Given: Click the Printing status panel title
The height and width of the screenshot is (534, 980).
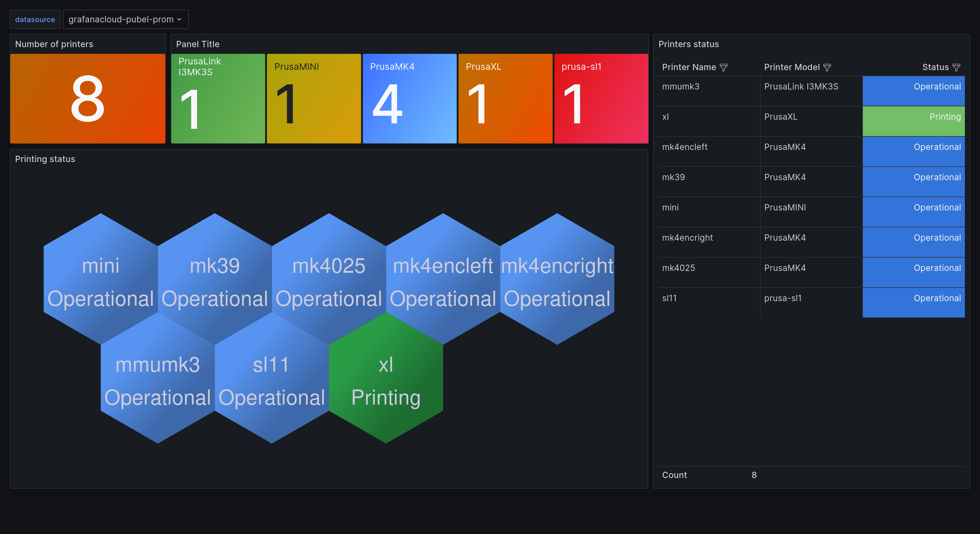Looking at the screenshot, I should [x=45, y=159].
